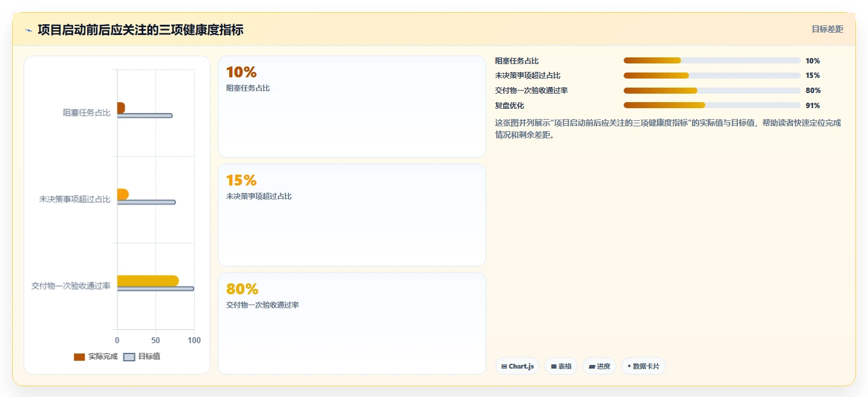Click the 复盘优化 label in the progress list
This screenshot has height=397, width=868.
tap(510, 106)
